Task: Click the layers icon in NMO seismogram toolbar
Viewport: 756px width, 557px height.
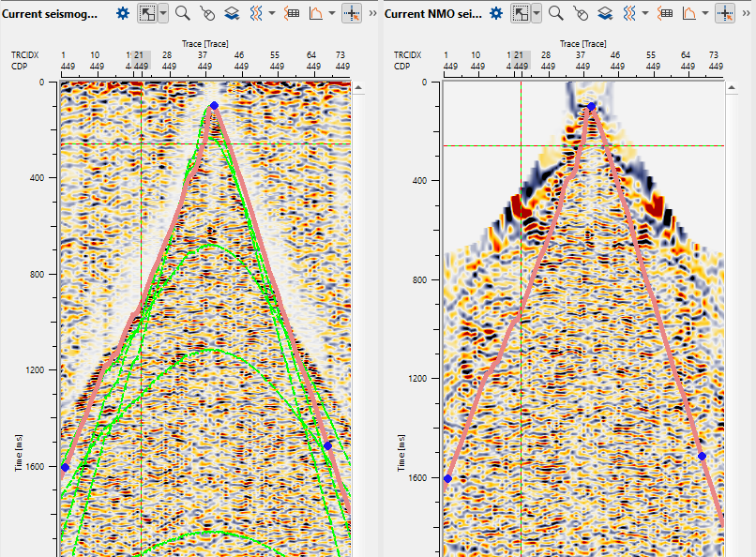Action: click(x=606, y=13)
